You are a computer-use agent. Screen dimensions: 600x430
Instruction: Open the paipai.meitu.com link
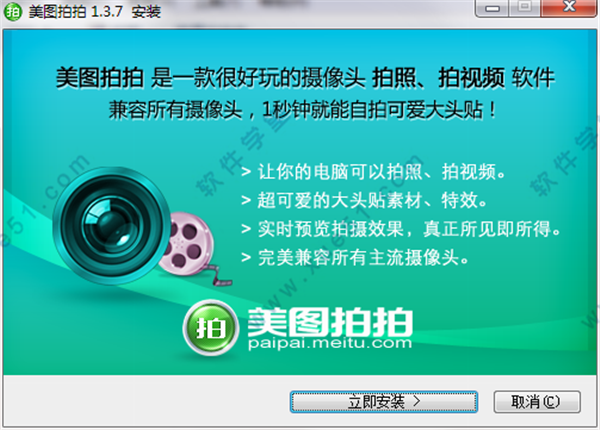[x=329, y=343]
